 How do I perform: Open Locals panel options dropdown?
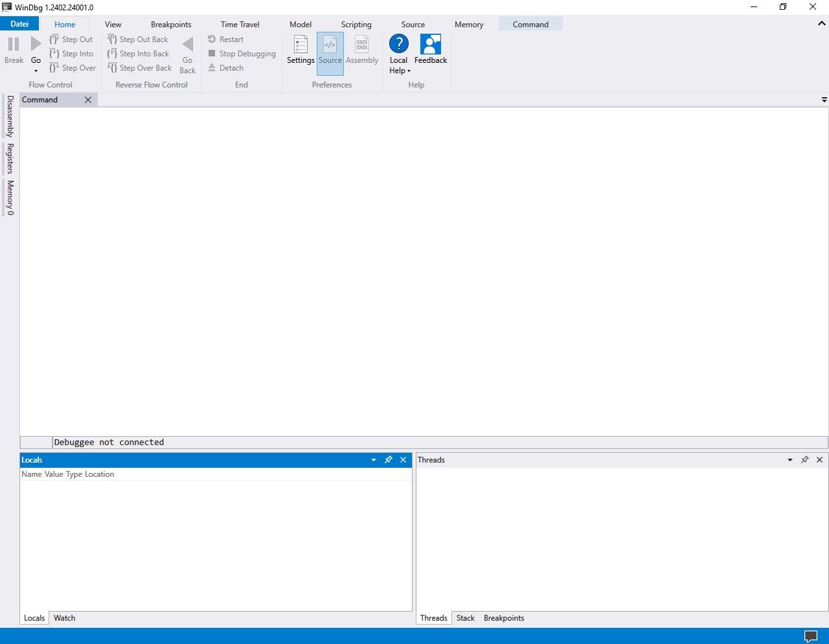click(373, 460)
